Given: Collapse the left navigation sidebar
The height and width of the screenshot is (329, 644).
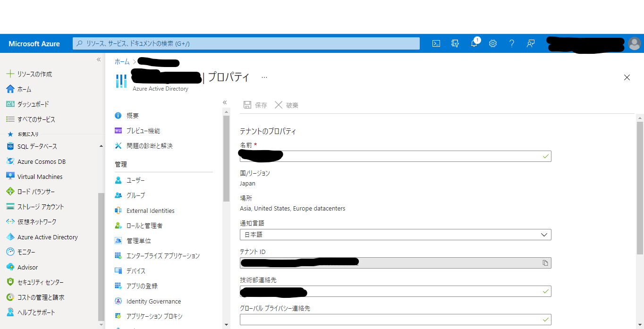Looking at the screenshot, I should [99, 59].
